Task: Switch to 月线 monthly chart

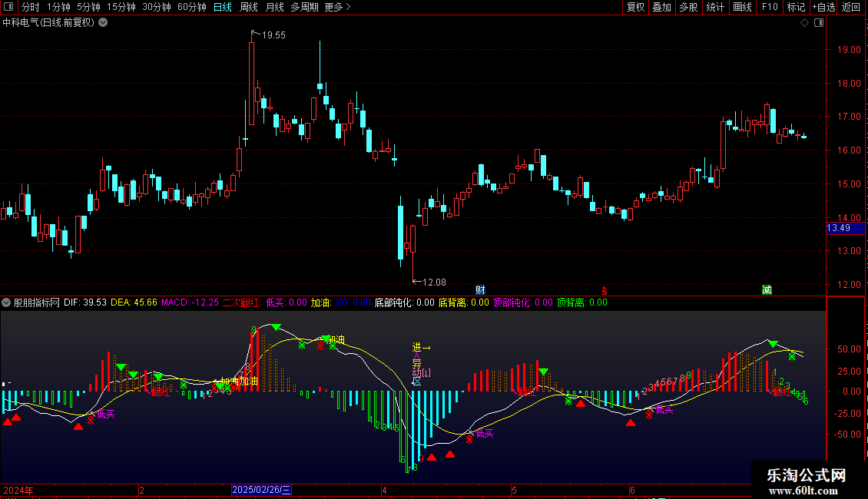Action: tap(274, 7)
